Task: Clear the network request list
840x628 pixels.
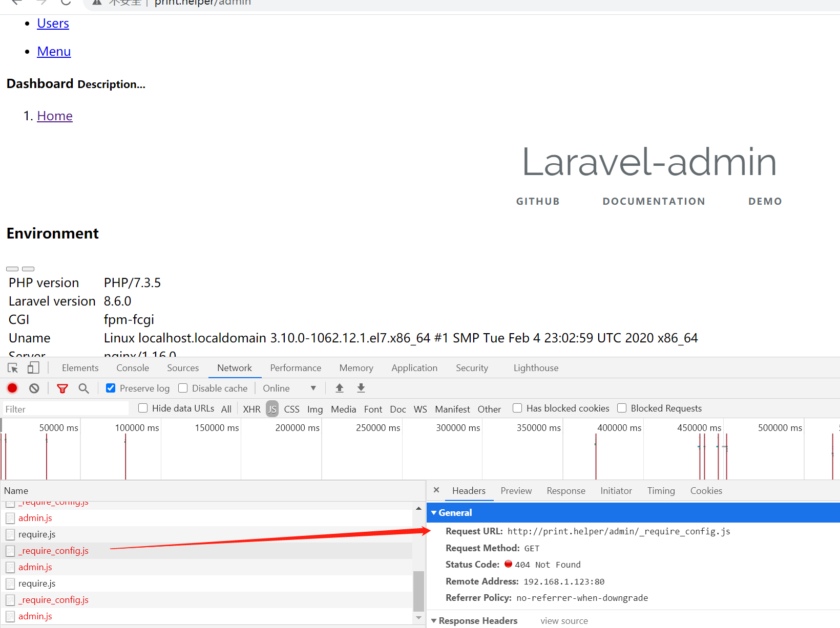Action: coord(34,388)
